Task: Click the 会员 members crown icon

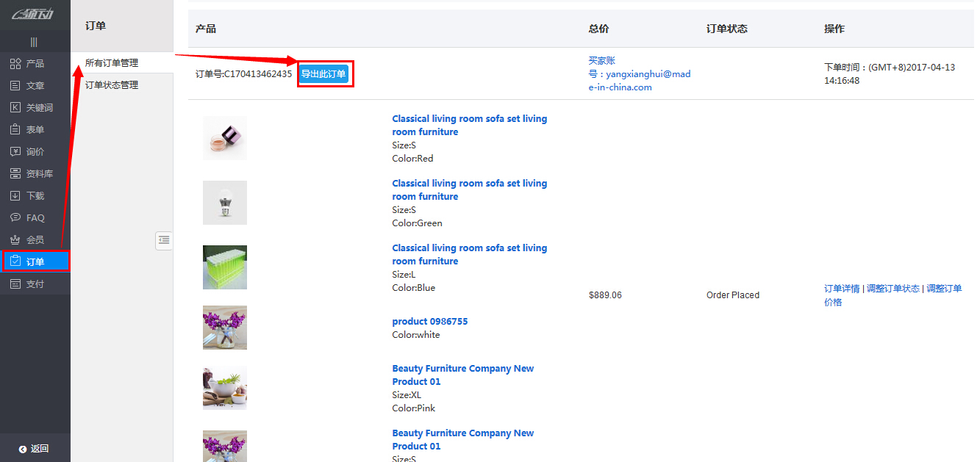Action: [15, 240]
